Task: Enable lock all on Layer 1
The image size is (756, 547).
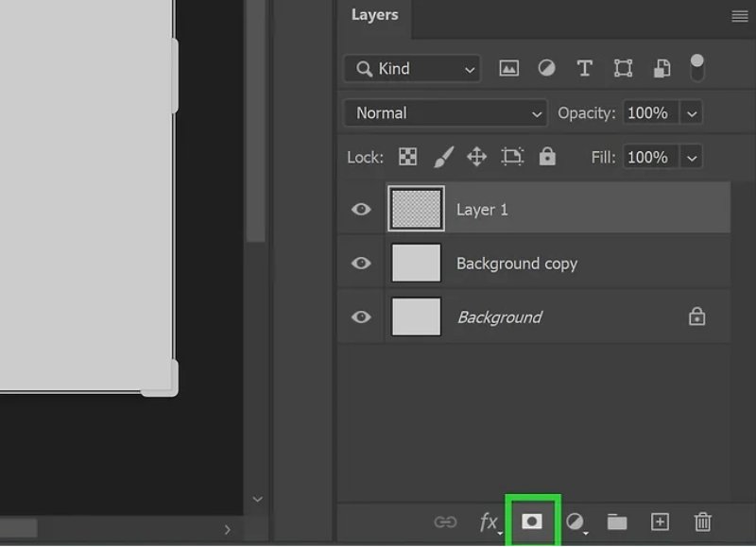Action: coord(547,157)
